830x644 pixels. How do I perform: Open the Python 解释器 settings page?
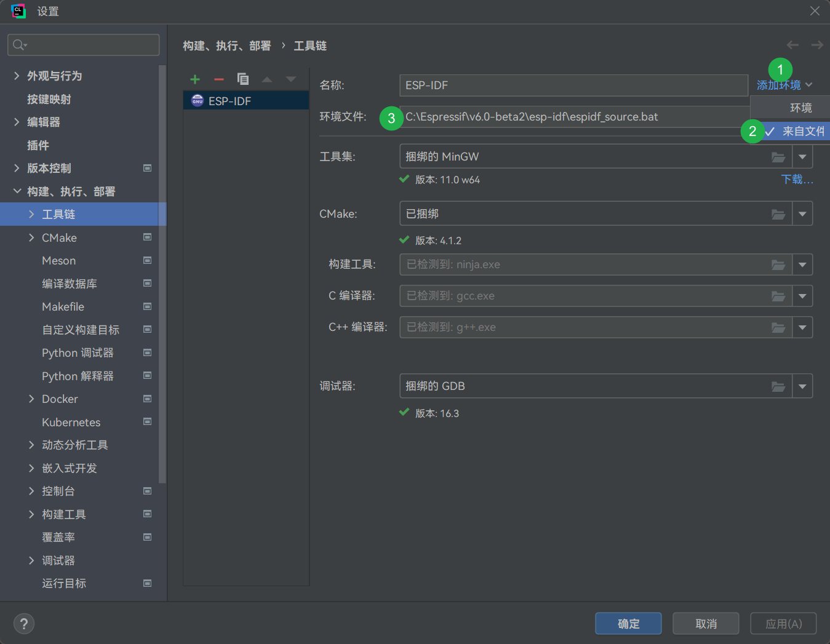pos(78,376)
